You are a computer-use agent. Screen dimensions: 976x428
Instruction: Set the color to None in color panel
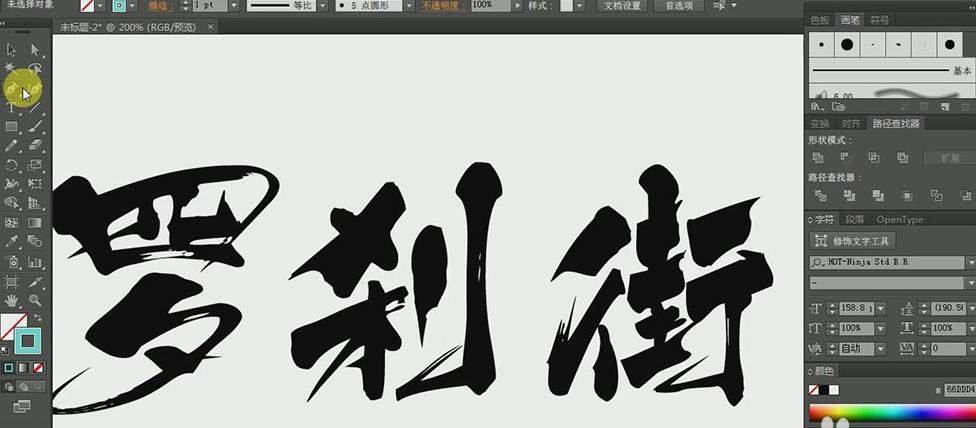coord(813,390)
